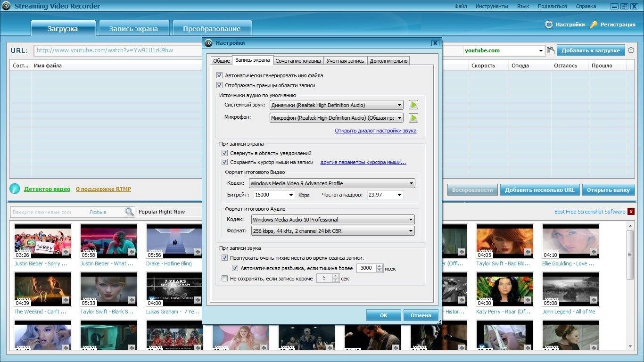Viewport: 644px width, 362px height.
Task: Open the Язык menu
Action: click(x=523, y=6)
